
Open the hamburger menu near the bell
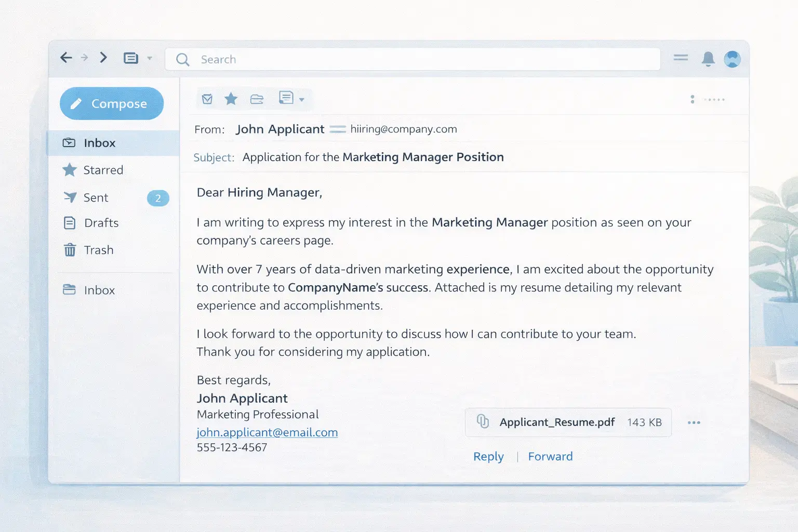680,58
